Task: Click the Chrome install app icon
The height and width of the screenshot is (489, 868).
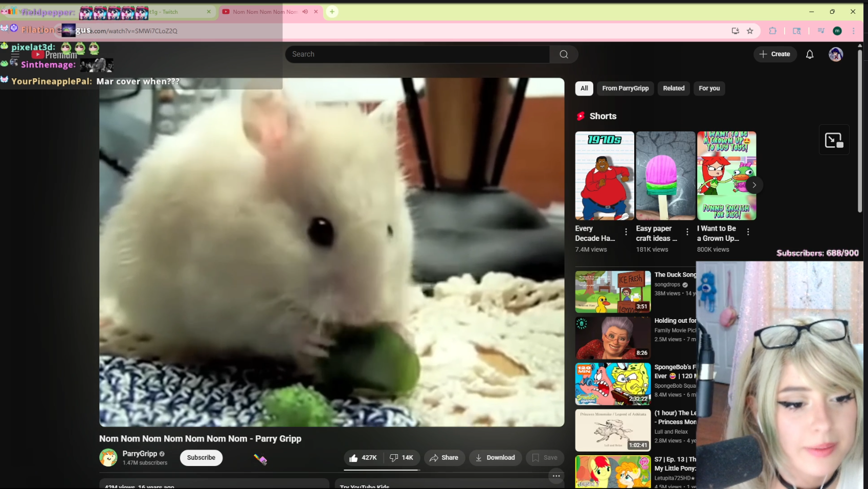Action: coord(736,31)
